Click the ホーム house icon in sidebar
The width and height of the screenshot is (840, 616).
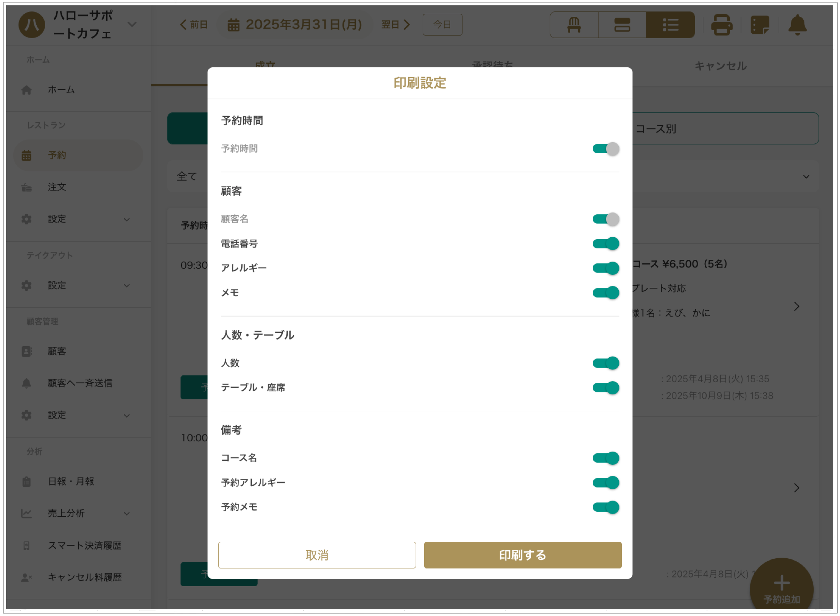pyautogui.click(x=26, y=90)
